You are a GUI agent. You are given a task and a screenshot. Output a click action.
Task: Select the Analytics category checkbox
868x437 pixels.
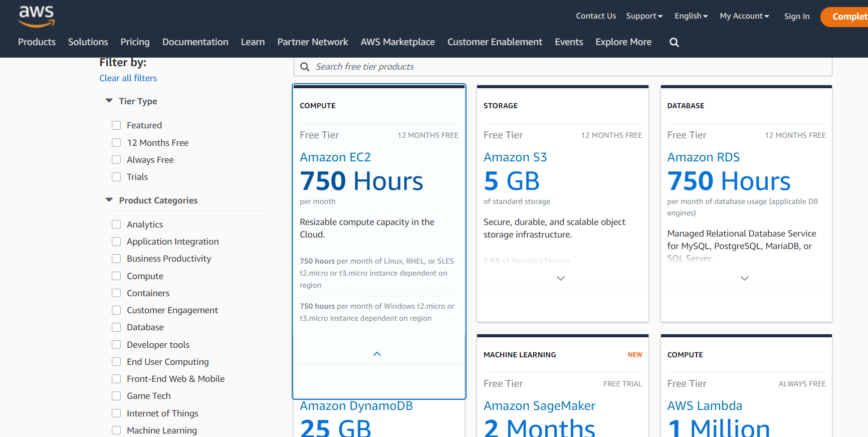[116, 225]
